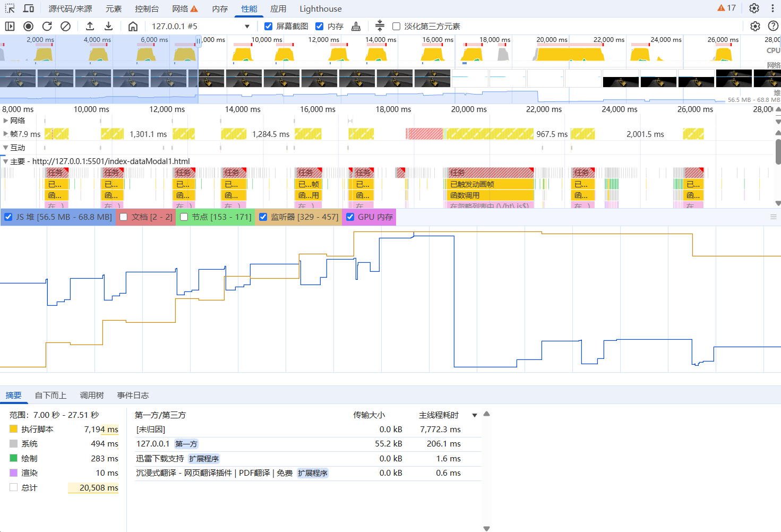Open the 127.0.0.1 #5 recording dropdown
The height and width of the screenshot is (532, 781).
click(247, 26)
